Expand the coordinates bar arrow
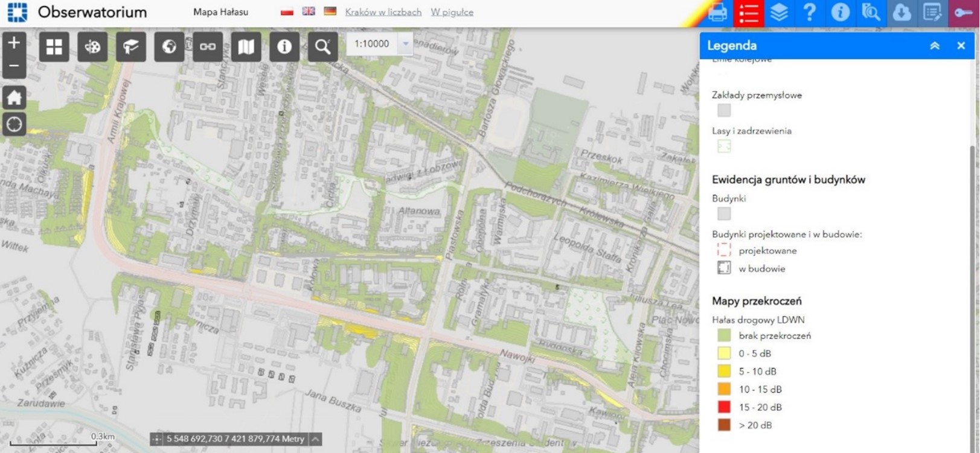 point(315,439)
